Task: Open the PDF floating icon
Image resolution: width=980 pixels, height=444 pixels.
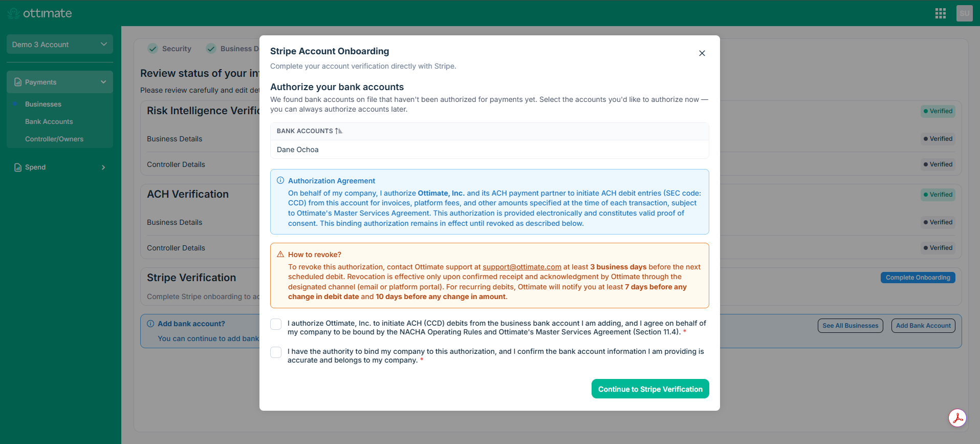Action: [957, 418]
